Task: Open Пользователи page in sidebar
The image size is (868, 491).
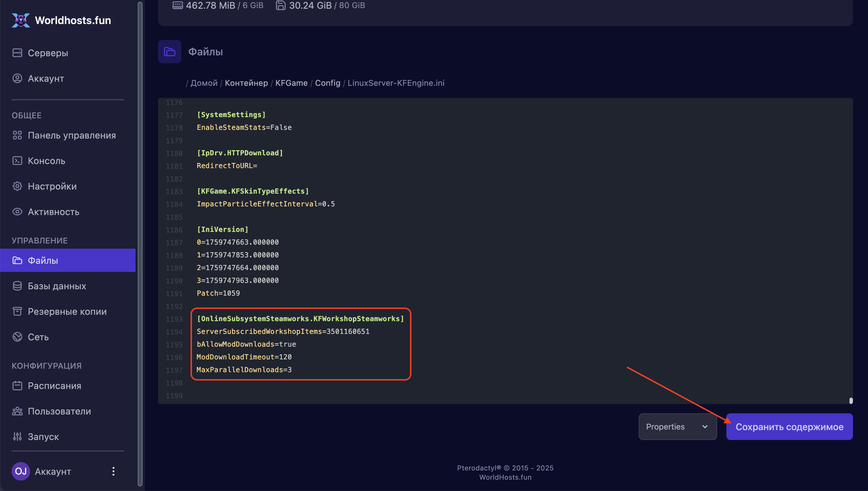Action: pyautogui.click(x=59, y=411)
